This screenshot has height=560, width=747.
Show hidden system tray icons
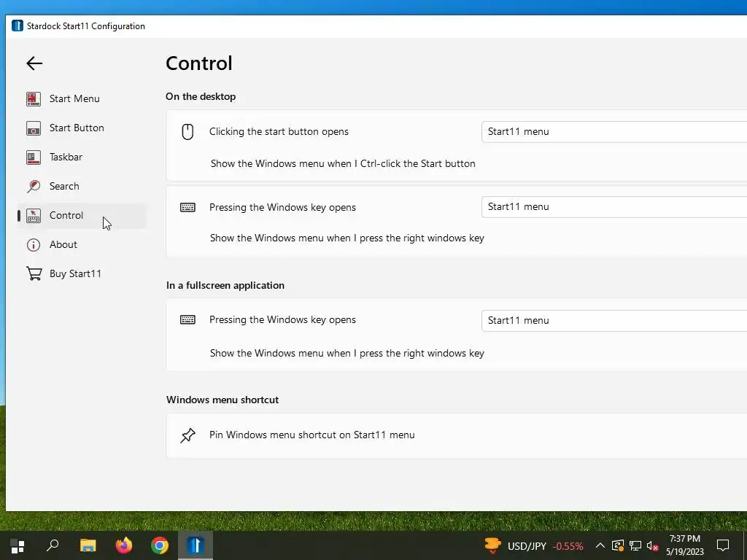[x=600, y=545]
